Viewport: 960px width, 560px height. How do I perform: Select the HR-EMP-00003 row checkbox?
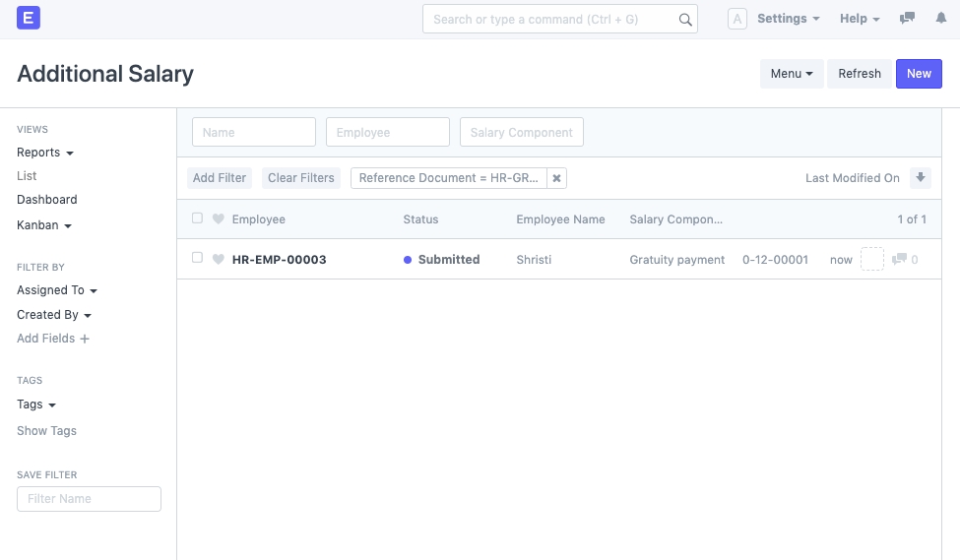pos(197,258)
